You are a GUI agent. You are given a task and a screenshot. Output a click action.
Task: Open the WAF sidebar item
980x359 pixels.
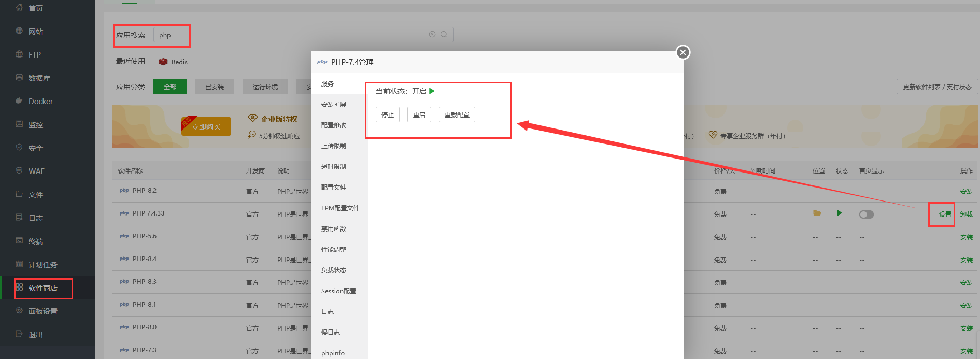pyautogui.click(x=36, y=171)
